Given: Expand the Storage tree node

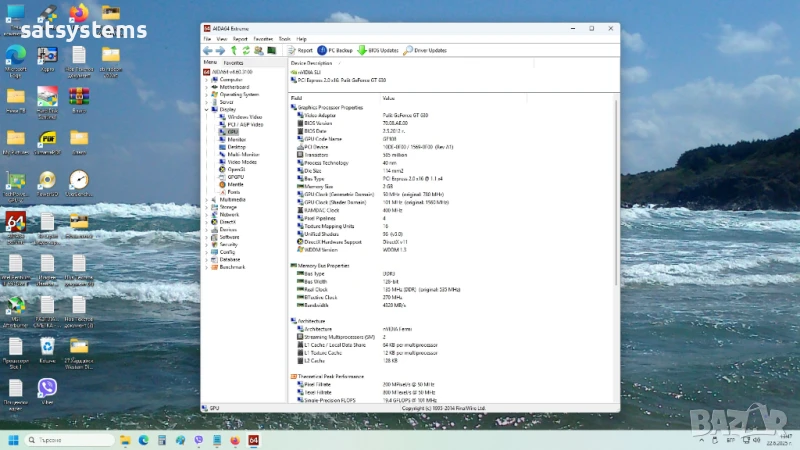Looking at the screenshot, I should [207, 207].
